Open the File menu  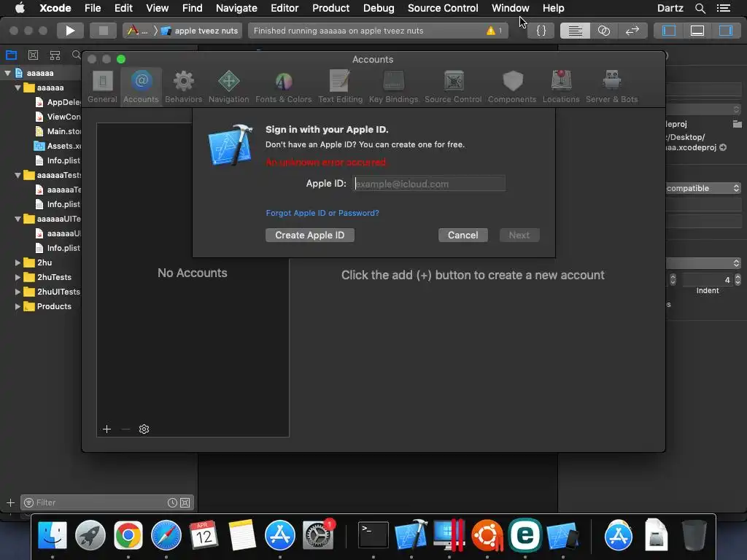93,8
